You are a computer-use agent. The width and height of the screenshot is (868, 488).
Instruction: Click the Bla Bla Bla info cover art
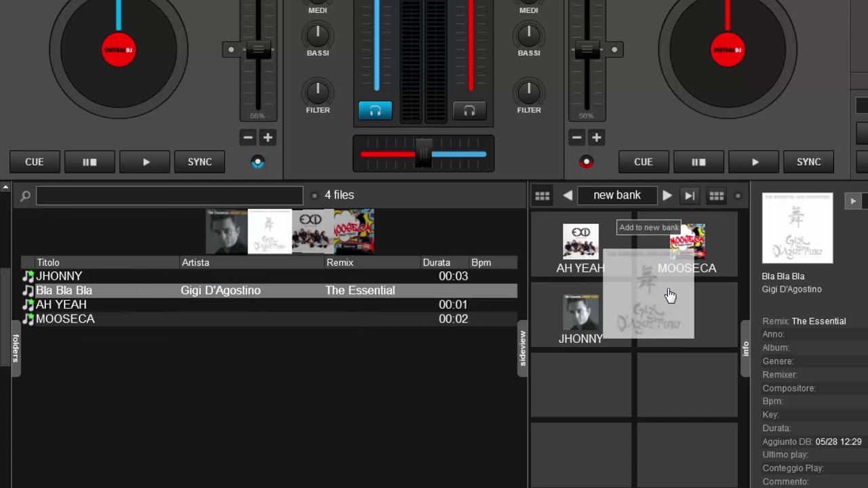click(x=797, y=228)
